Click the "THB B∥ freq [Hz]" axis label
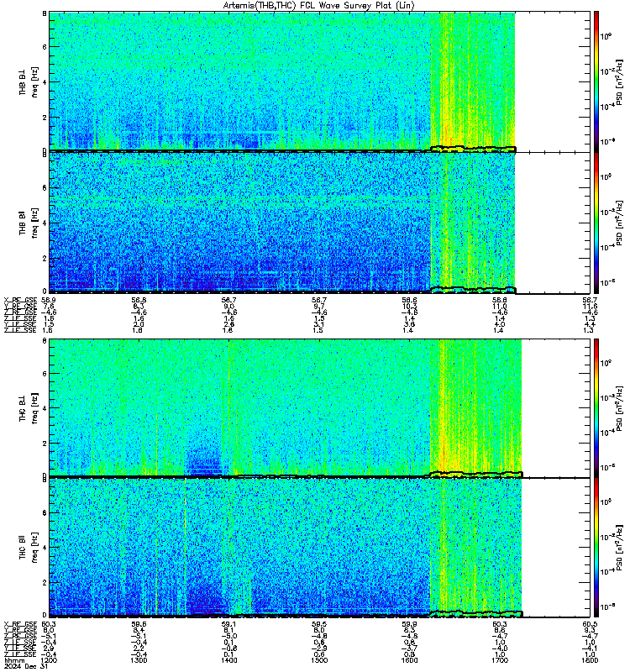630x672 pixels. (x=29, y=223)
